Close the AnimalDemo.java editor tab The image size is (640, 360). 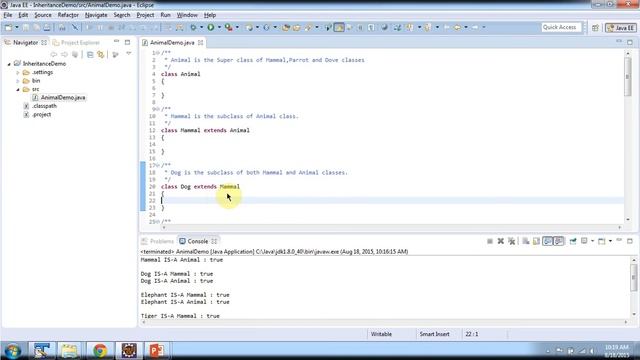click(x=200, y=42)
